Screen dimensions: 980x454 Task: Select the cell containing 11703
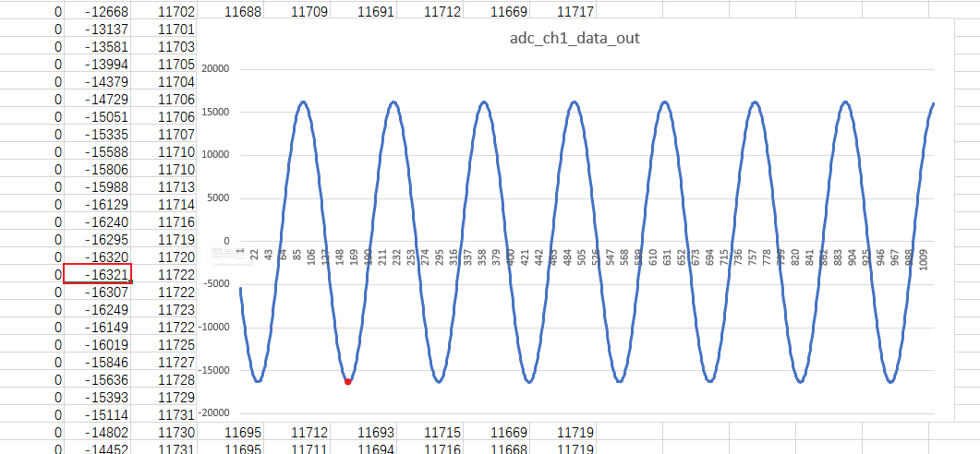point(164,47)
